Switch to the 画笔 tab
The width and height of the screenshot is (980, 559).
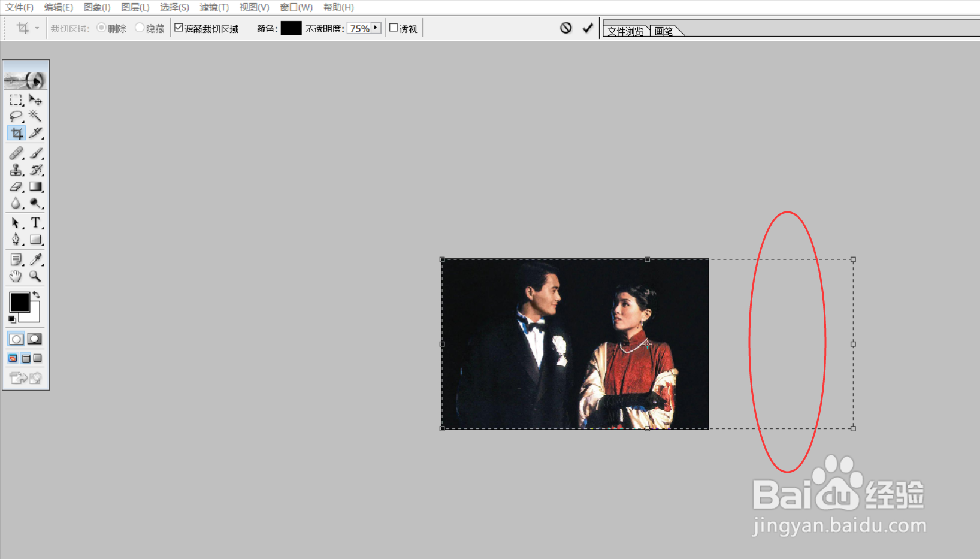(x=664, y=31)
